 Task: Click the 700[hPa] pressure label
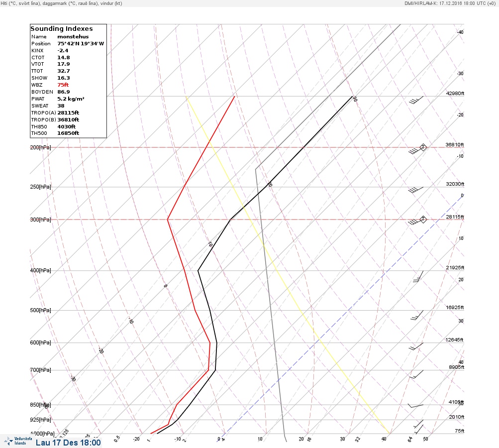click(40, 370)
